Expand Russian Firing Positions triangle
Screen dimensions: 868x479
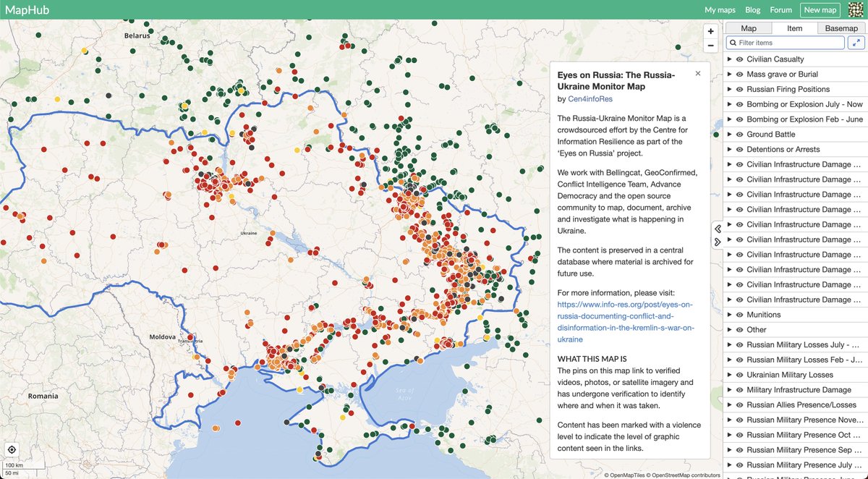click(729, 90)
